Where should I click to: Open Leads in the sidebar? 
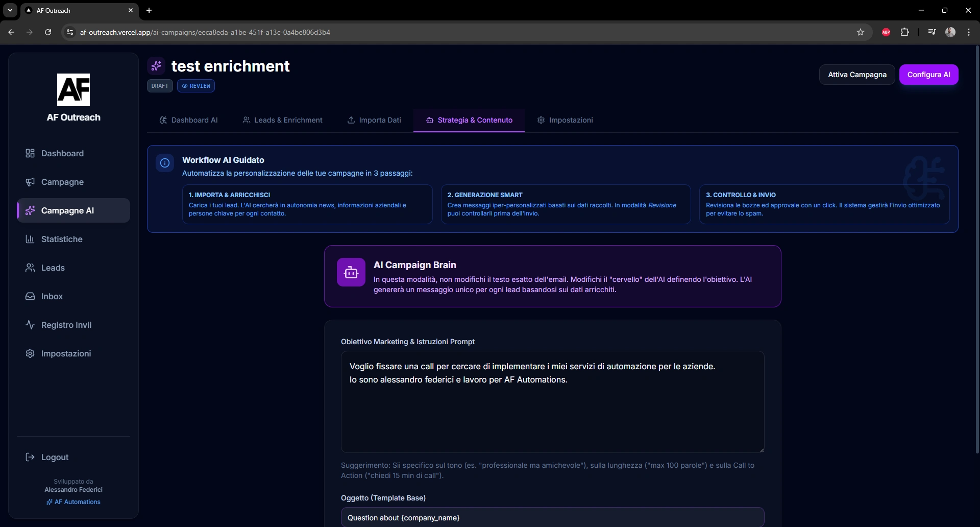73,268
